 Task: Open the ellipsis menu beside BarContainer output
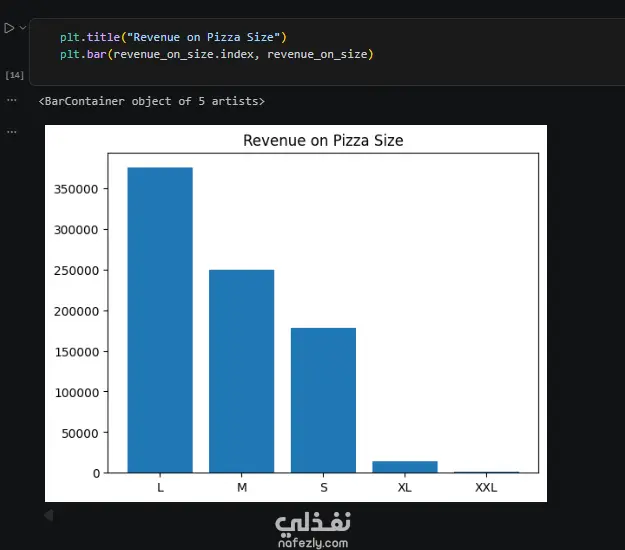12,100
